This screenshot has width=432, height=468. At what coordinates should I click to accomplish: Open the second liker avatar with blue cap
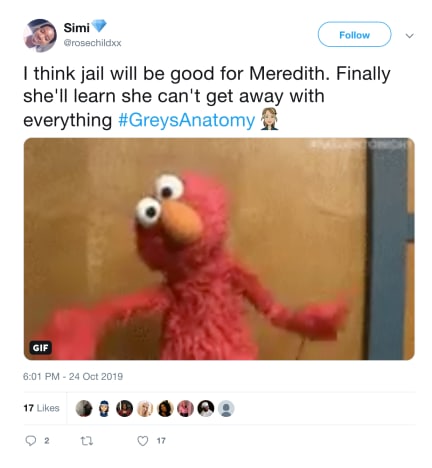coord(104,408)
